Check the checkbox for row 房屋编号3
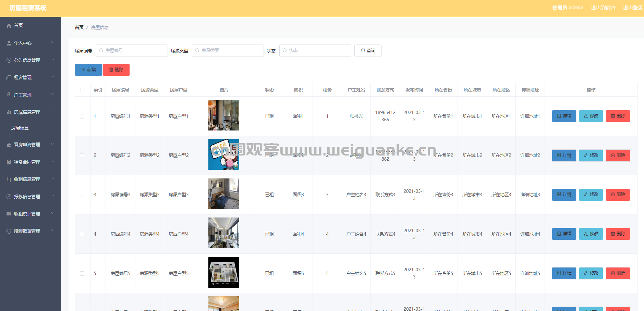 [82, 195]
